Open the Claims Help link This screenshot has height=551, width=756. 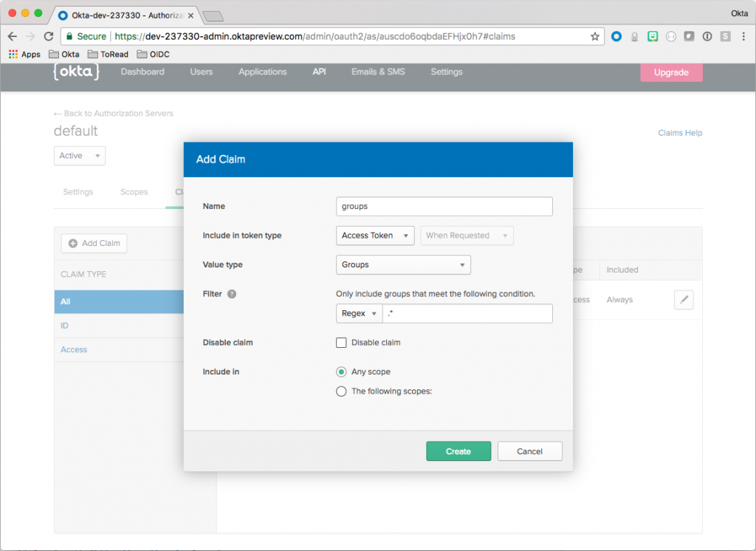pyautogui.click(x=680, y=133)
